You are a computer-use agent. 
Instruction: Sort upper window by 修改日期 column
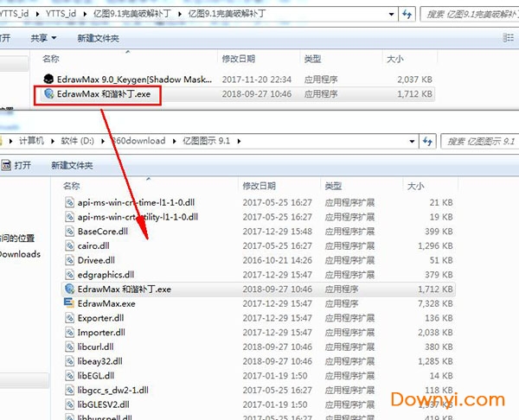tap(239, 59)
